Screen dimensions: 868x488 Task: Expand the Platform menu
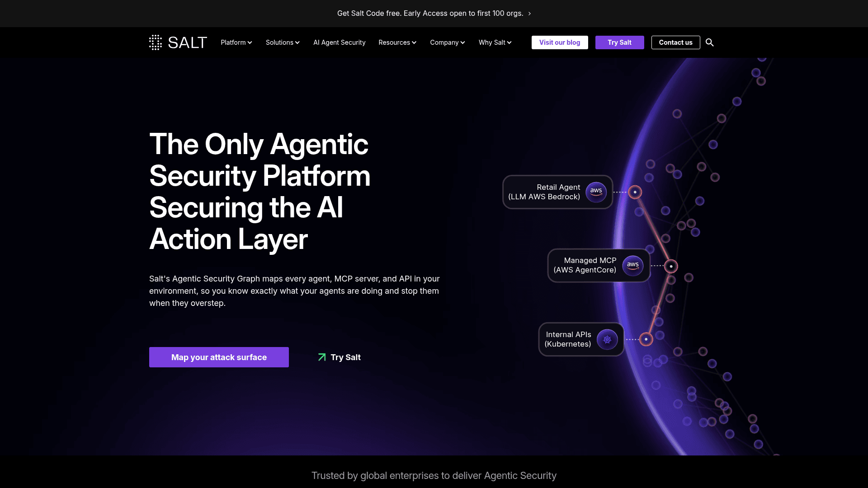(x=236, y=42)
